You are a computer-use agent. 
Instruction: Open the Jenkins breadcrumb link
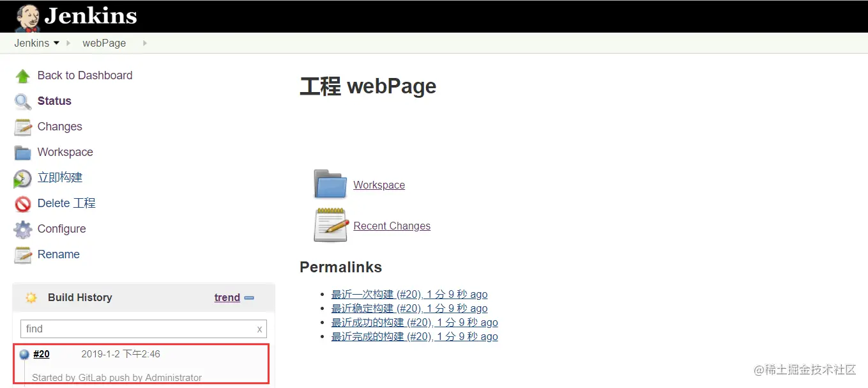tap(32, 43)
